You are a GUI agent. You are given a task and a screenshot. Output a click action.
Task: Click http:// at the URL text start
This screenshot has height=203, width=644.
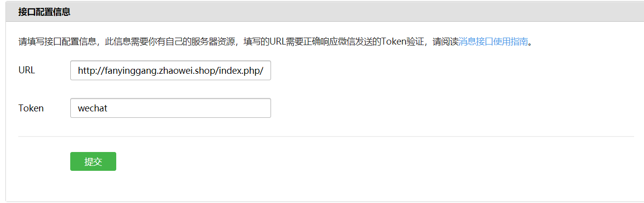[x=91, y=71]
